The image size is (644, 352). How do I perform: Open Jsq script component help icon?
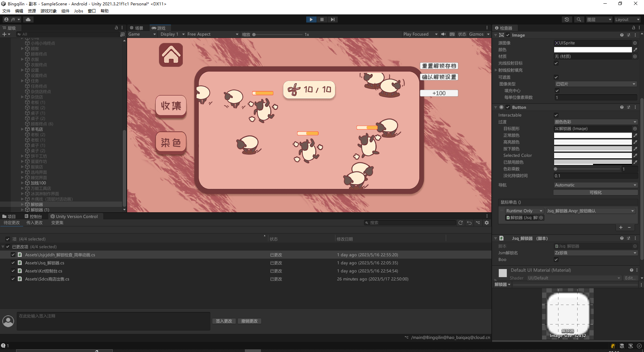tap(622, 238)
